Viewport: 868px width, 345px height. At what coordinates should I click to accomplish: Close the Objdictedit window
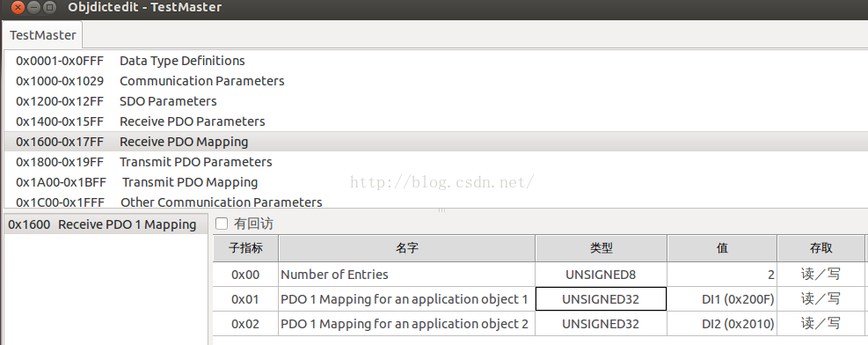17,8
